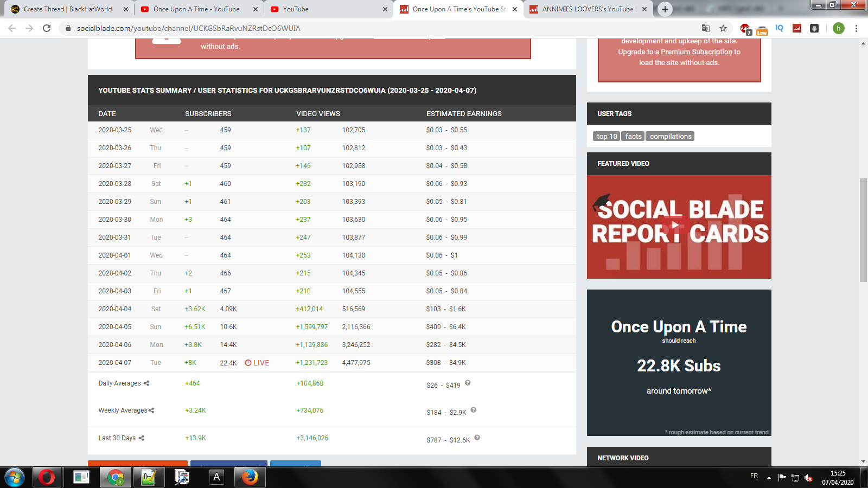Open the extension showing the orange Low badge

(x=762, y=29)
